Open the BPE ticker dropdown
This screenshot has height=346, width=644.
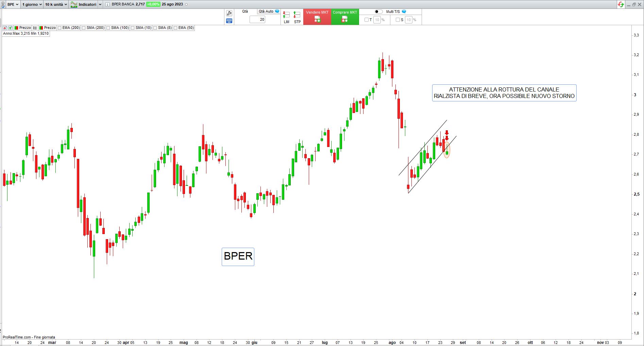13,4
